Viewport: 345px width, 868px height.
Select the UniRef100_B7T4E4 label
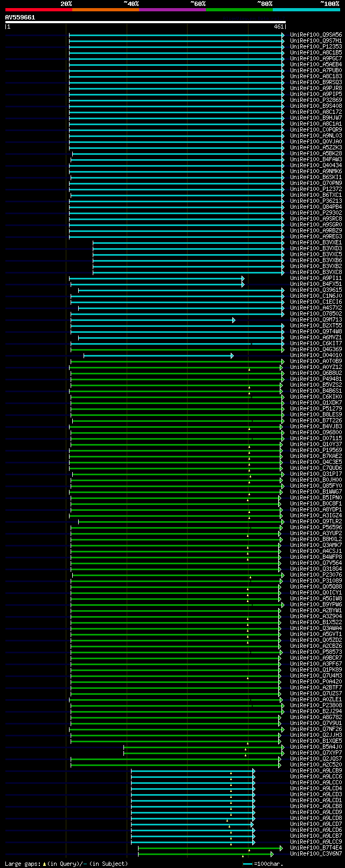316,848
